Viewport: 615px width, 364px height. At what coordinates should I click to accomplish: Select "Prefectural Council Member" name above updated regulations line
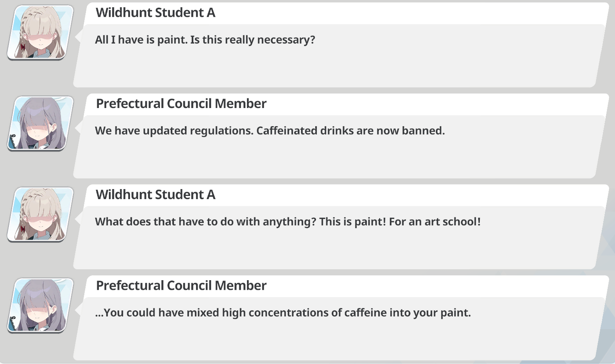pos(181,104)
